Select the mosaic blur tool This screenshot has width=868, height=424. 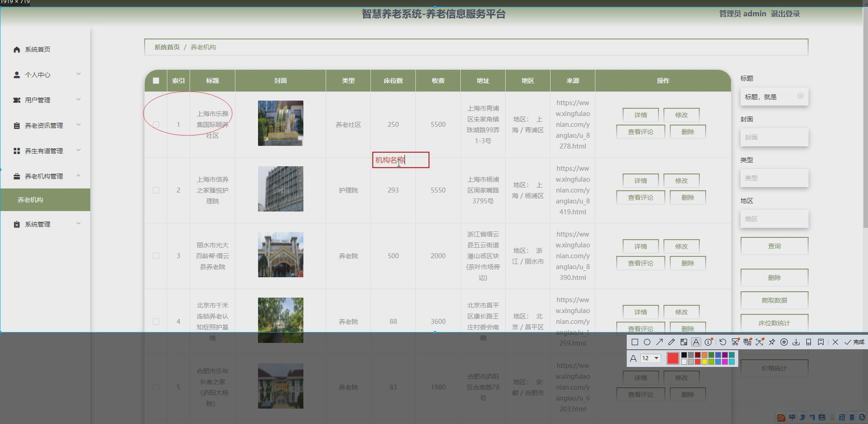tap(684, 342)
